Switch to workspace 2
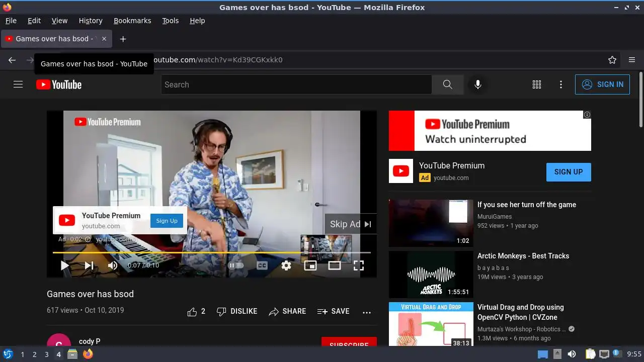The height and width of the screenshot is (362, 644). (34, 354)
